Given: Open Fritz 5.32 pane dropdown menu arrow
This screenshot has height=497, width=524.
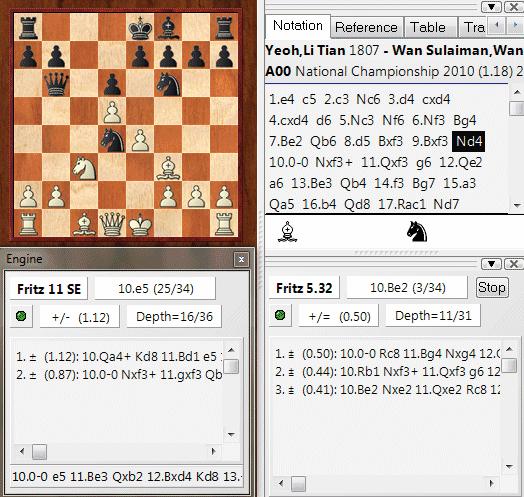Looking at the screenshot, I should (x=491, y=264).
